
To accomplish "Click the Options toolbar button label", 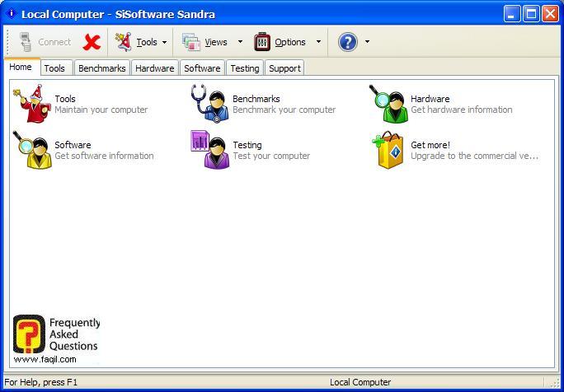I will pyautogui.click(x=290, y=42).
